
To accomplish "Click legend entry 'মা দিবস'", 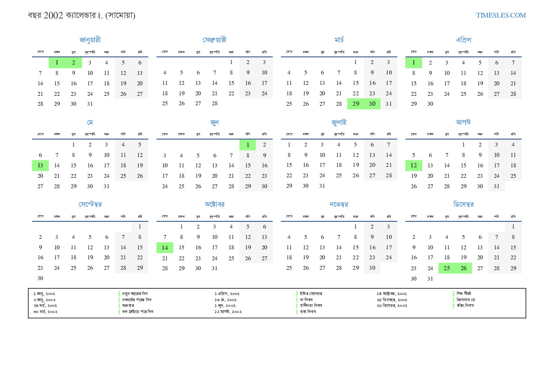I will (x=306, y=300).
